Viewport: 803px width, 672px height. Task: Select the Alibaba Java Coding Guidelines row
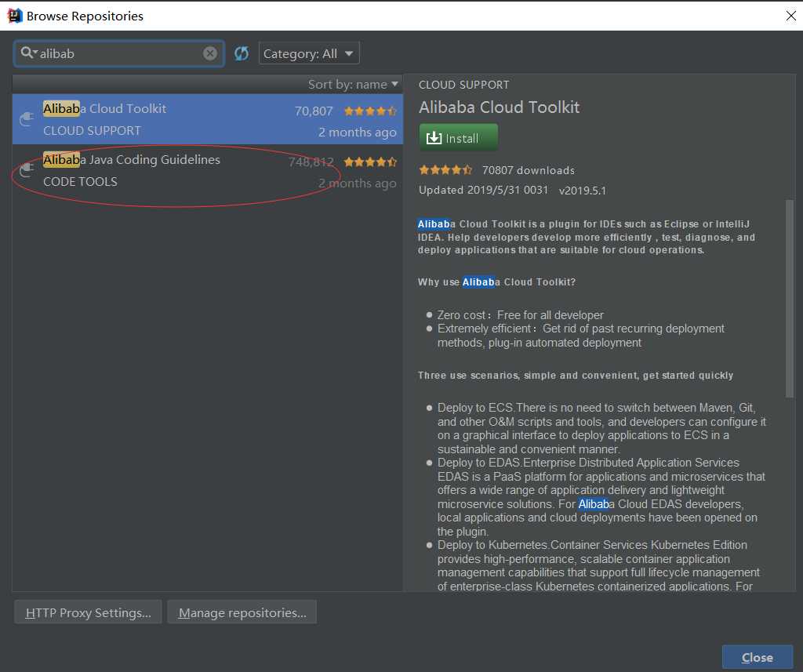[207, 170]
